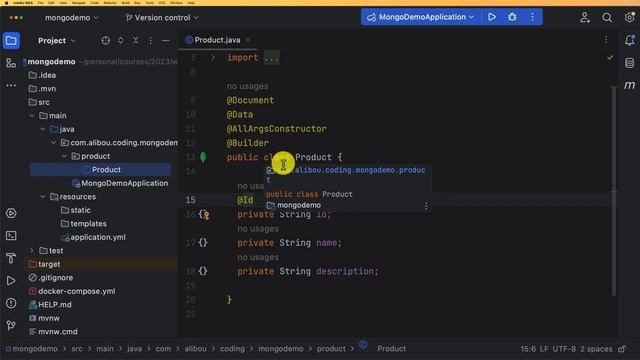Viewport: 640px width, 360px height.
Task: Open the Terminal tool window icon
Action: tap(11, 236)
